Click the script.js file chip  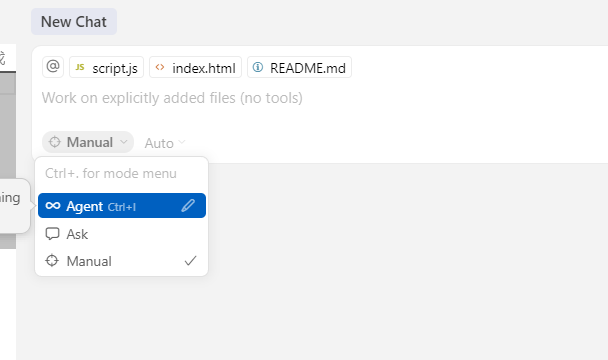click(x=106, y=67)
